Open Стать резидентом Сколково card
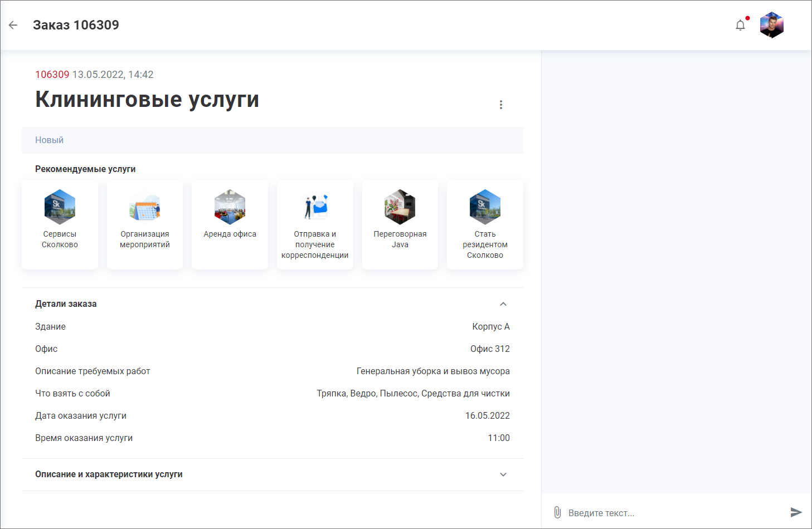The width and height of the screenshot is (812, 529). click(485, 225)
